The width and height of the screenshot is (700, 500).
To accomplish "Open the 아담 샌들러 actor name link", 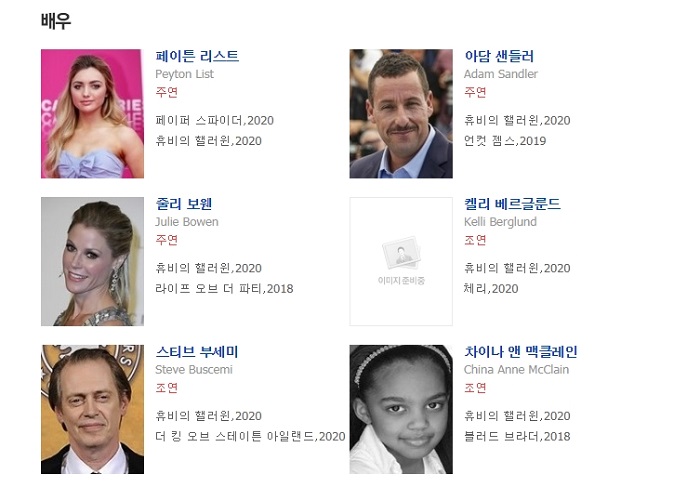I will coord(499,56).
